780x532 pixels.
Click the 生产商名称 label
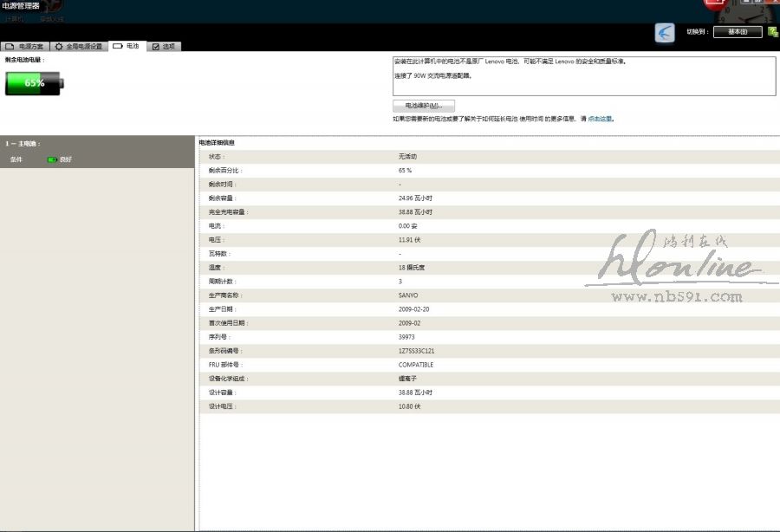(225, 295)
